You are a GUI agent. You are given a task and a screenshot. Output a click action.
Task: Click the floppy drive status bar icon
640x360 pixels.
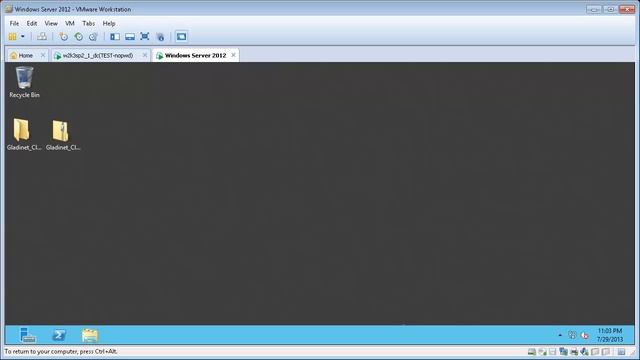tap(553, 352)
